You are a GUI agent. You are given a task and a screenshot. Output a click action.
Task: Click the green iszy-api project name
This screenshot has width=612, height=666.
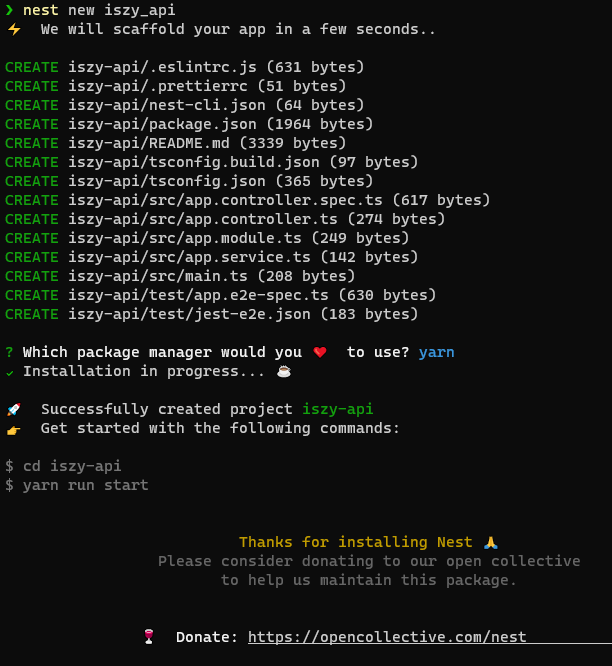pos(338,409)
